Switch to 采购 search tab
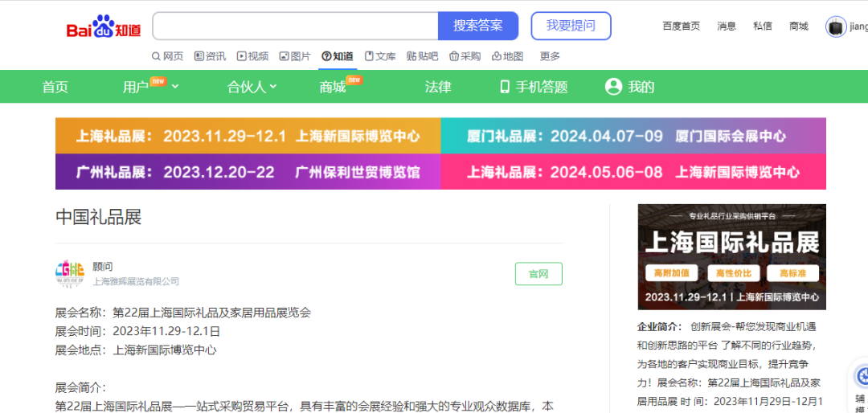Viewport: 868px width, 413px height. click(x=465, y=56)
